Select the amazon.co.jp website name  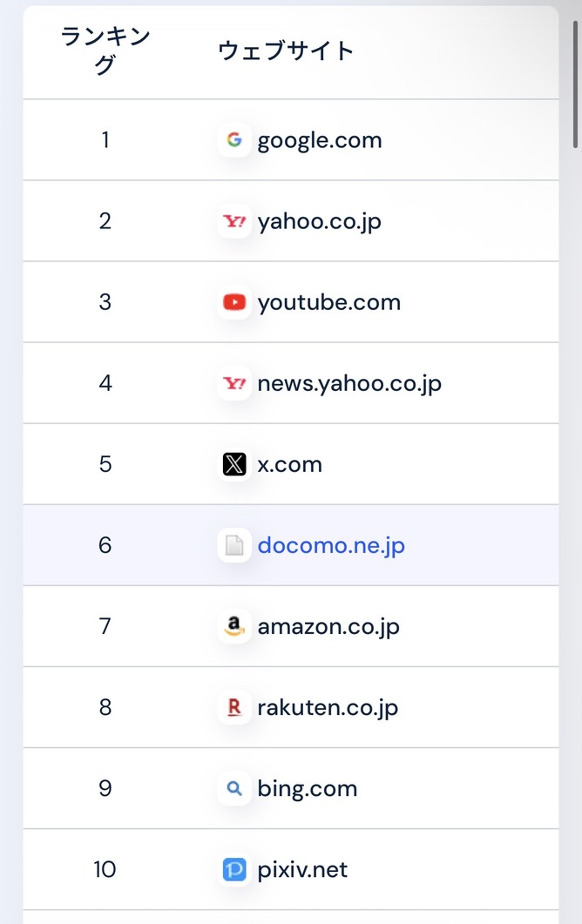pos(328,626)
